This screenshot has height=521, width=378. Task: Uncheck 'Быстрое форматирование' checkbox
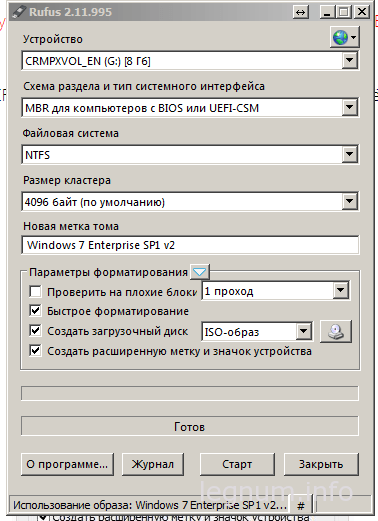click(35, 311)
